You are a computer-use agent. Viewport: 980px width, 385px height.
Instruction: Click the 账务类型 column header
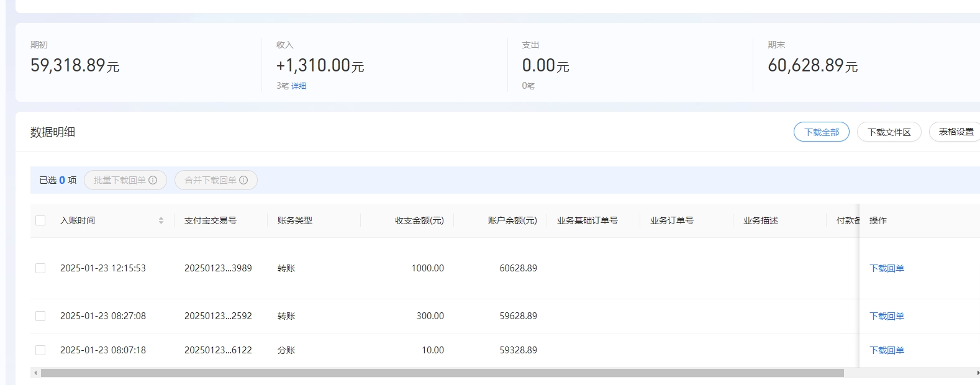point(295,220)
